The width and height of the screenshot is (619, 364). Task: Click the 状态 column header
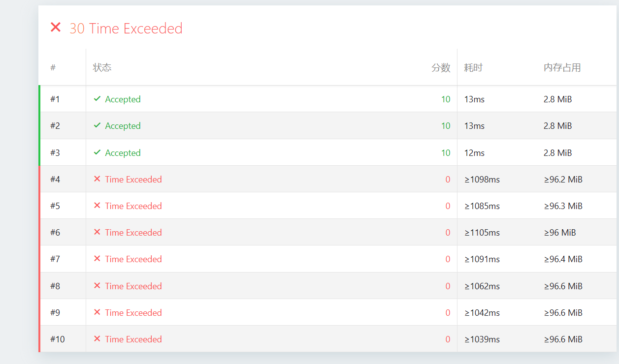(x=102, y=67)
